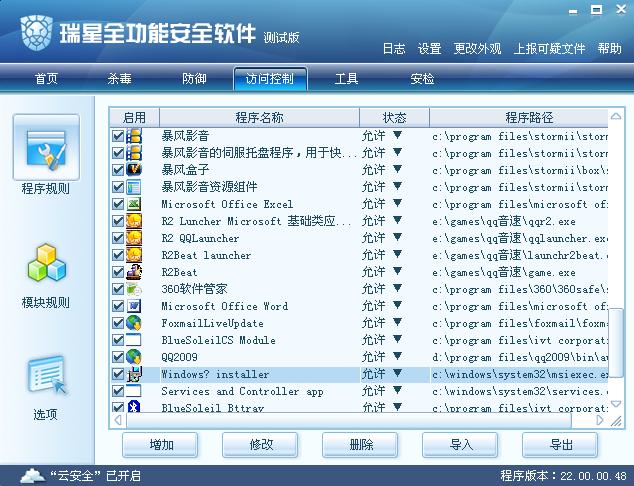Click the Windows installer row icon

tap(134, 374)
